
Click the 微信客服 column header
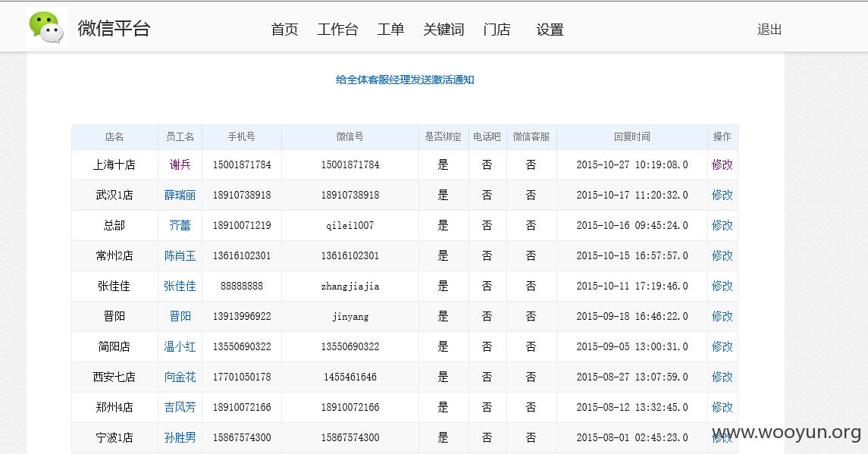(531, 136)
